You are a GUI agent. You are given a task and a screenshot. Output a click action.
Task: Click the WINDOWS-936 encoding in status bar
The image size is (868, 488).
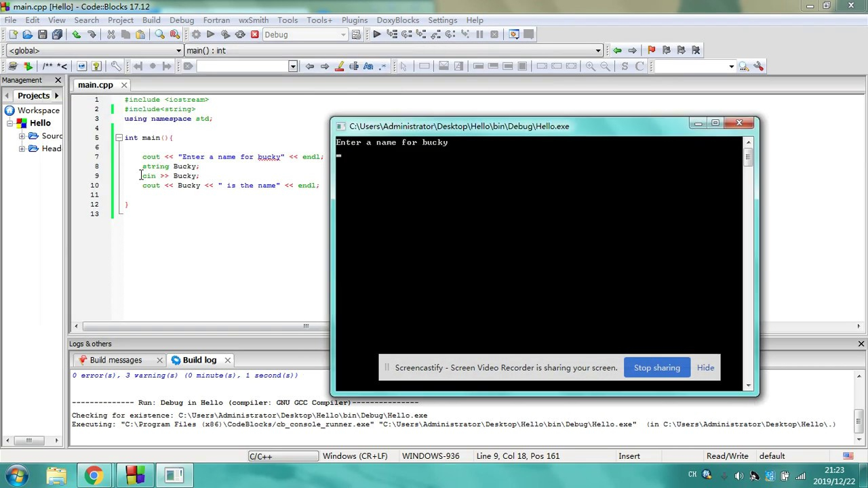(430, 456)
